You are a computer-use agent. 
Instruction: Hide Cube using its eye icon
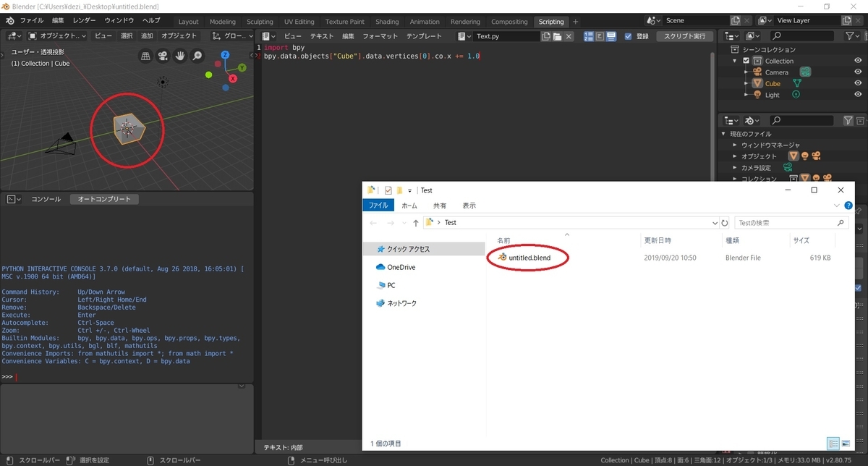[x=858, y=83]
